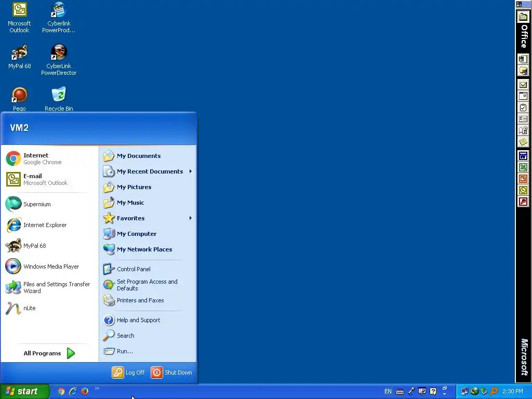The width and height of the screenshot is (532, 399).
Task: Create New Contact card icon
Action: click(523, 119)
